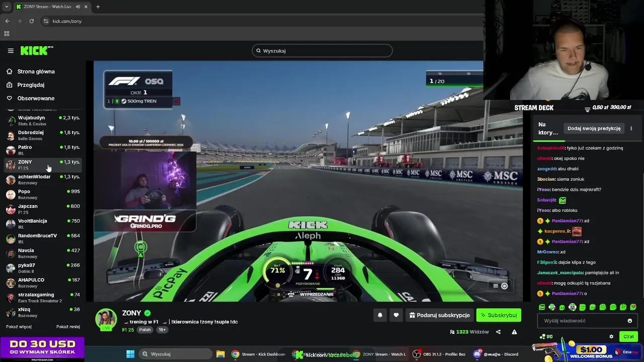Switch to Stream - Kick Dashboard window
The height and width of the screenshot is (362, 644).
pyautogui.click(x=259, y=354)
